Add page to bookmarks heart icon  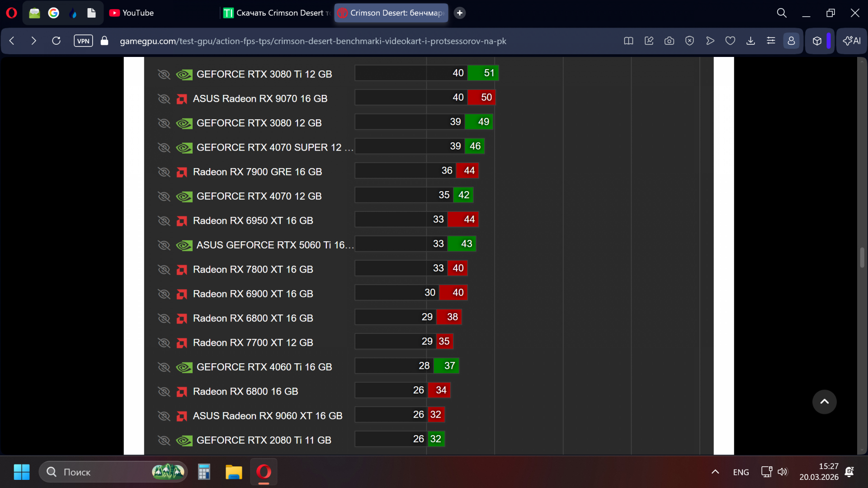click(730, 41)
